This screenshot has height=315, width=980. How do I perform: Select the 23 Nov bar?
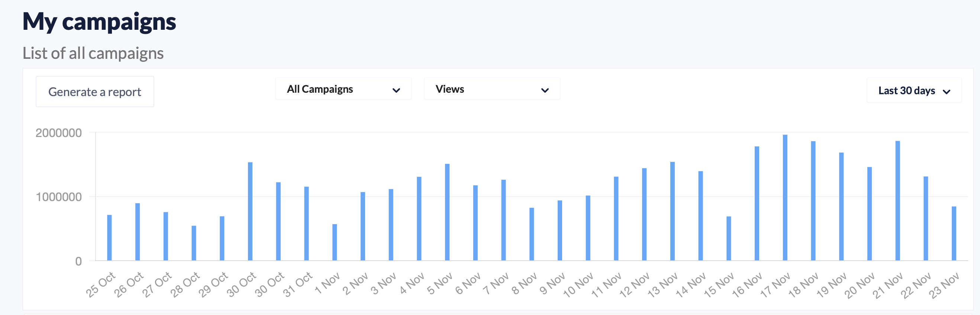[x=954, y=233]
